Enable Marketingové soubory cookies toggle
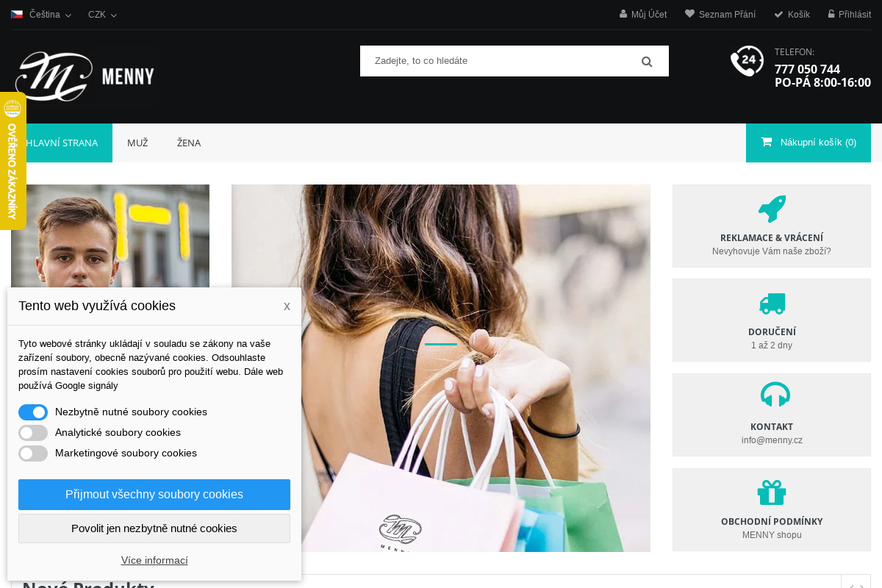Image resolution: width=882 pixels, height=588 pixels. click(x=33, y=453)
